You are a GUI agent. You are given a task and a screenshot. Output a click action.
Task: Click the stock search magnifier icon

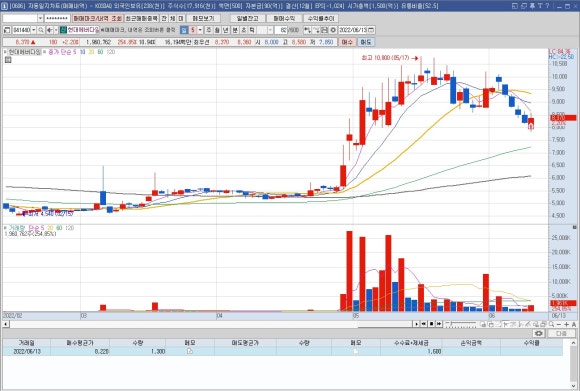coord(41,30)
